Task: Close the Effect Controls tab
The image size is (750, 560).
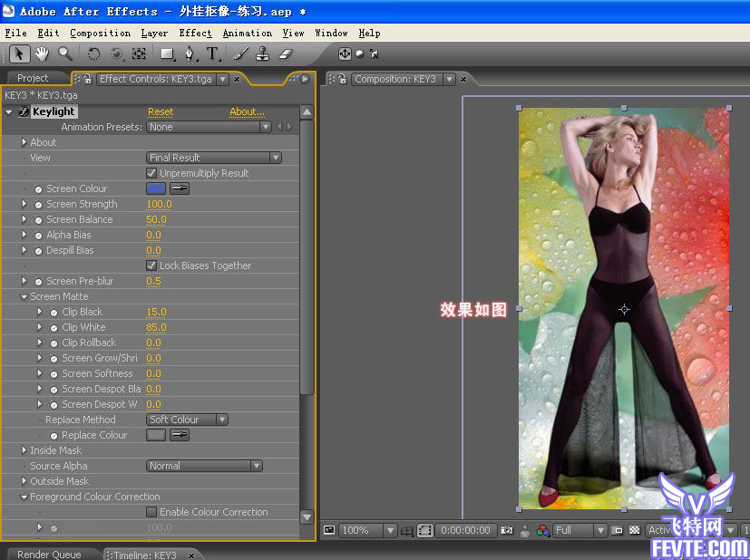Action: 237,80
